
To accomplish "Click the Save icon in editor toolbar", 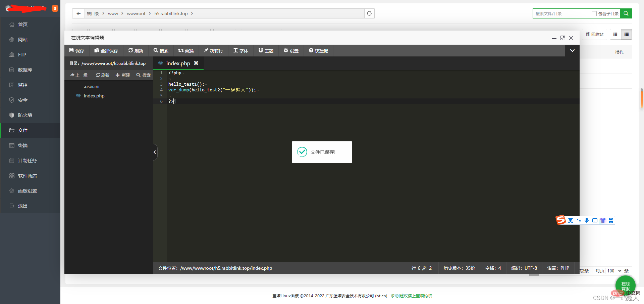I will point(71,50).
